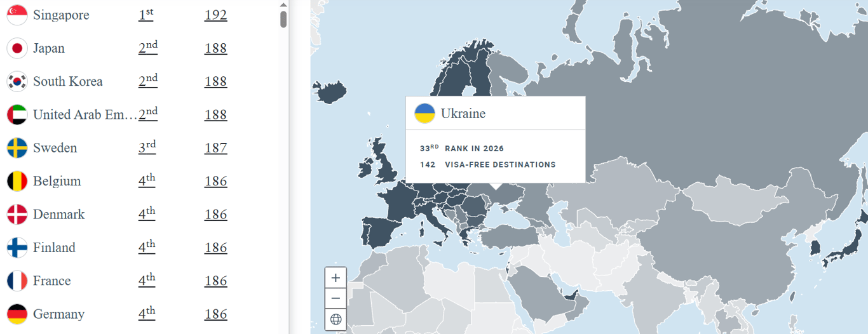Image resolution: width=868 pixels, height=334 pixels.
Task: Click the Belgium flag icon
Action: point(17,181)
